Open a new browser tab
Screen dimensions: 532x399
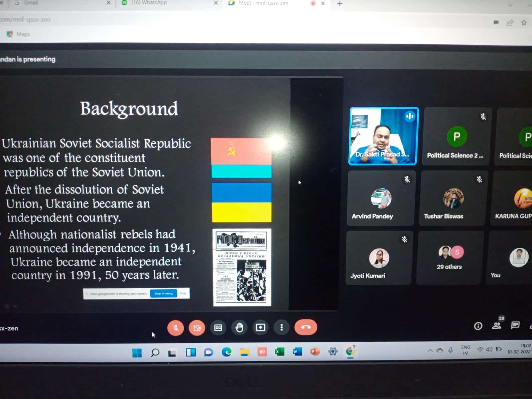[340, 4]
